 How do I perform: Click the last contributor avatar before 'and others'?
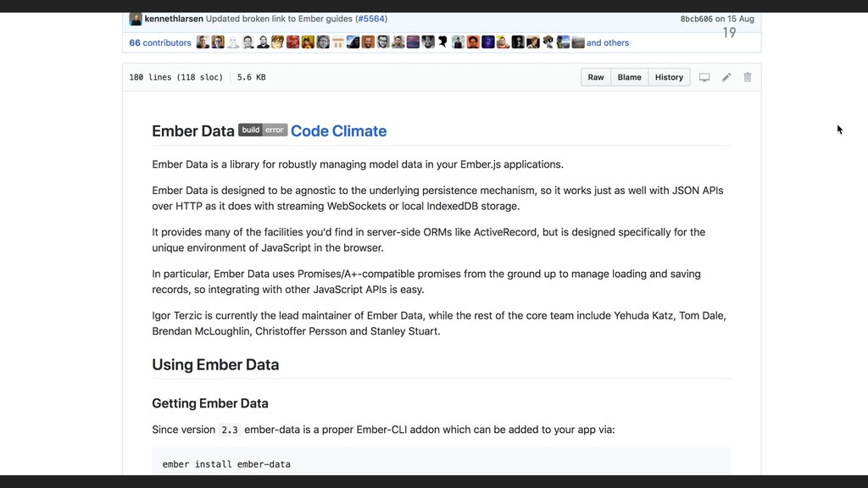(x=578, y=42)
